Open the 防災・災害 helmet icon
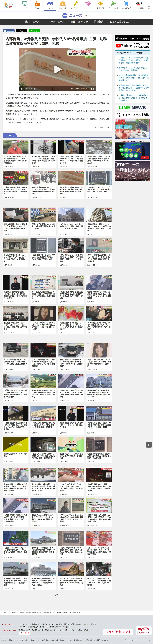153x644 pixels. click(x=63, y=5)
